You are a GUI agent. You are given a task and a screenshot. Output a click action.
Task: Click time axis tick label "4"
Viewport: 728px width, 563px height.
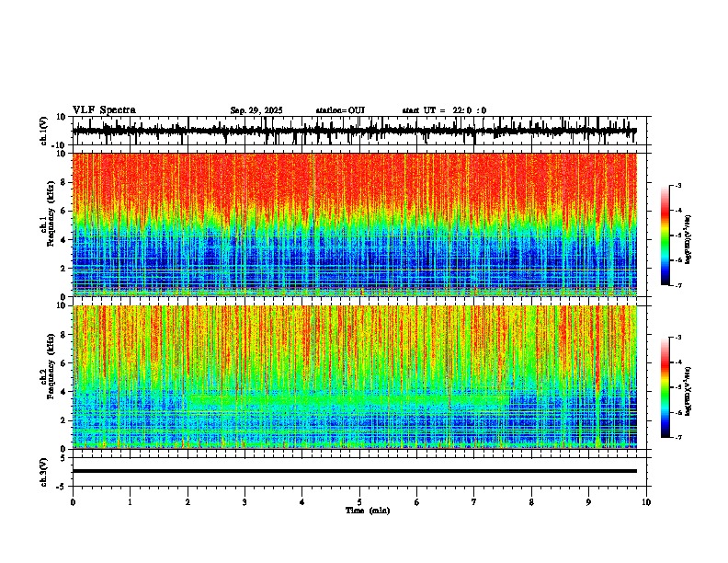pyautogui.click(x=301, y=502)
